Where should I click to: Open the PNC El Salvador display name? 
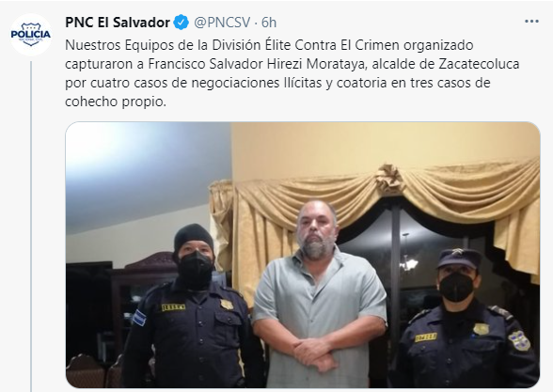(118, 23)
